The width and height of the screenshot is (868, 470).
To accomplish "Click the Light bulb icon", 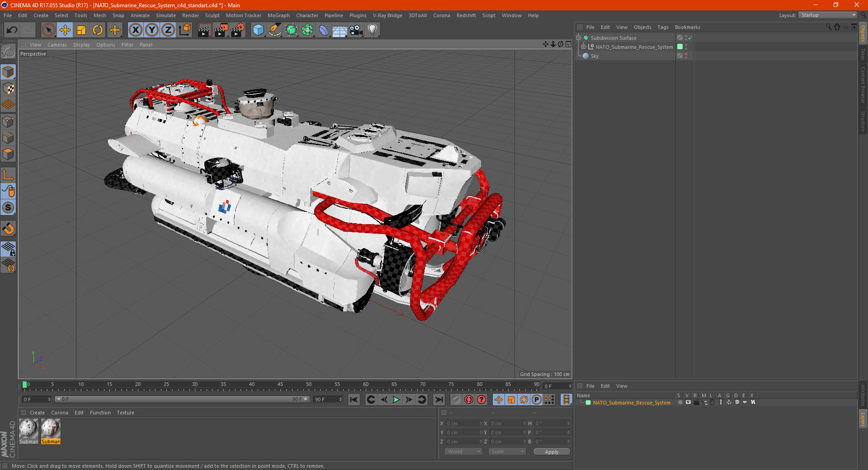I will pos(372,30).
